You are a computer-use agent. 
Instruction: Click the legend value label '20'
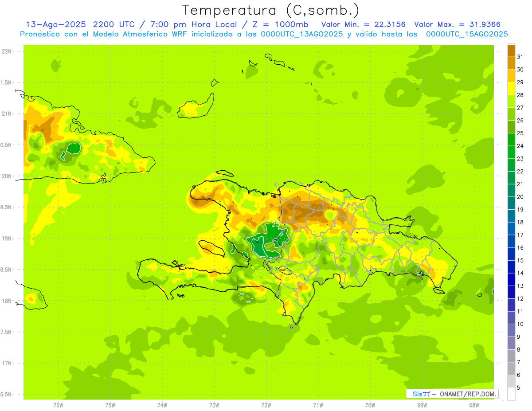[520, 197]
